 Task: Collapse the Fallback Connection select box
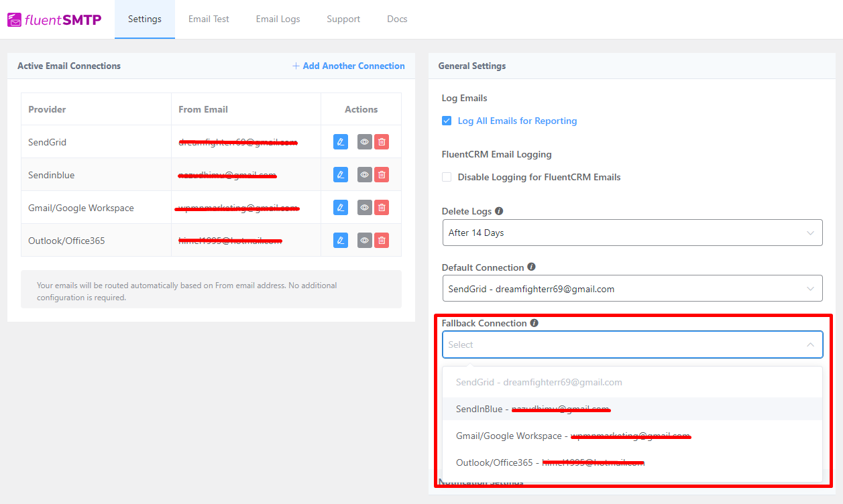point(632,344)
